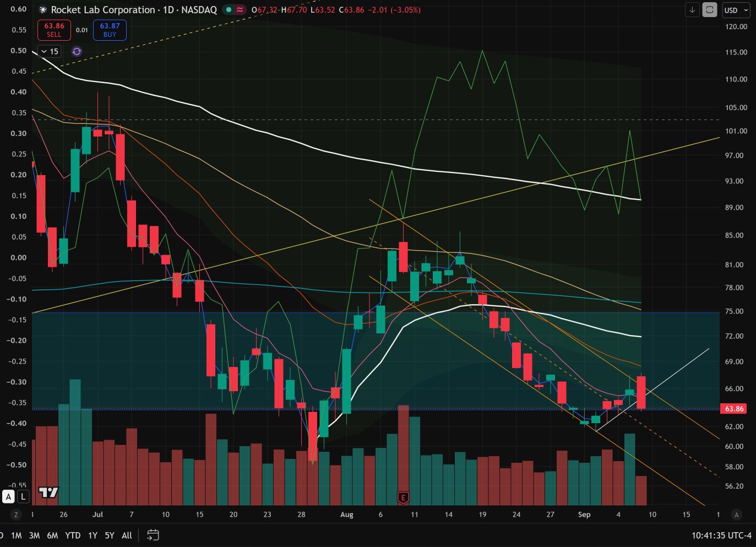Open symbol search via Rocket Lab Corporation title
Screen dimensions: 756x547
tap(134, 10)
